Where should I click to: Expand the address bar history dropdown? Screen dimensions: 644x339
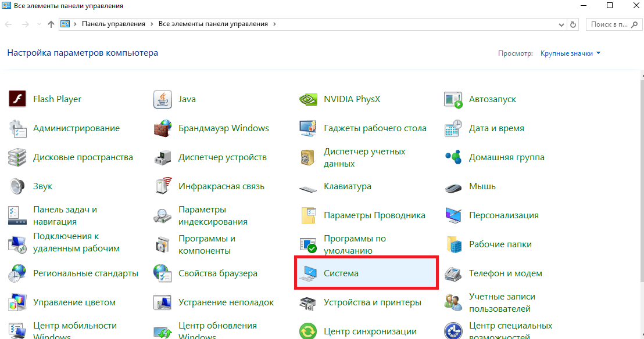[561, 24]
